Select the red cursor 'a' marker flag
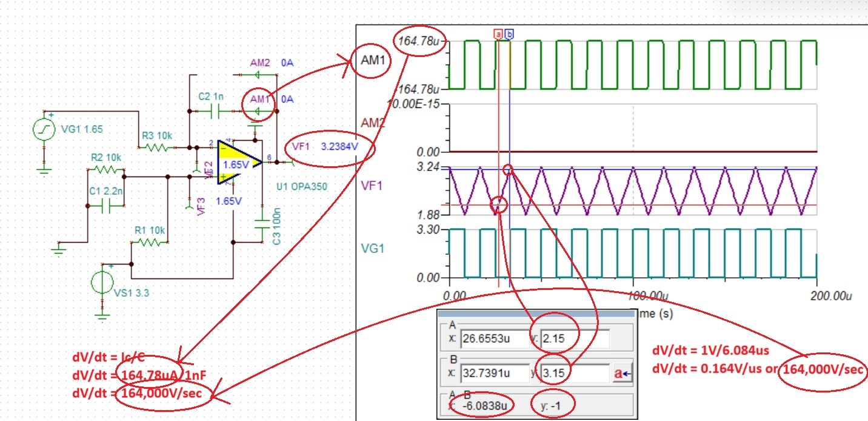 pos(499,35)
